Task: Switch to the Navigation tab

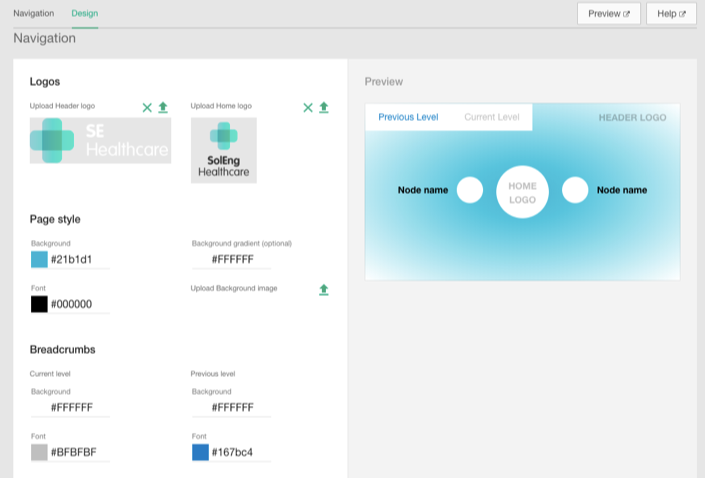Action: 34,13
